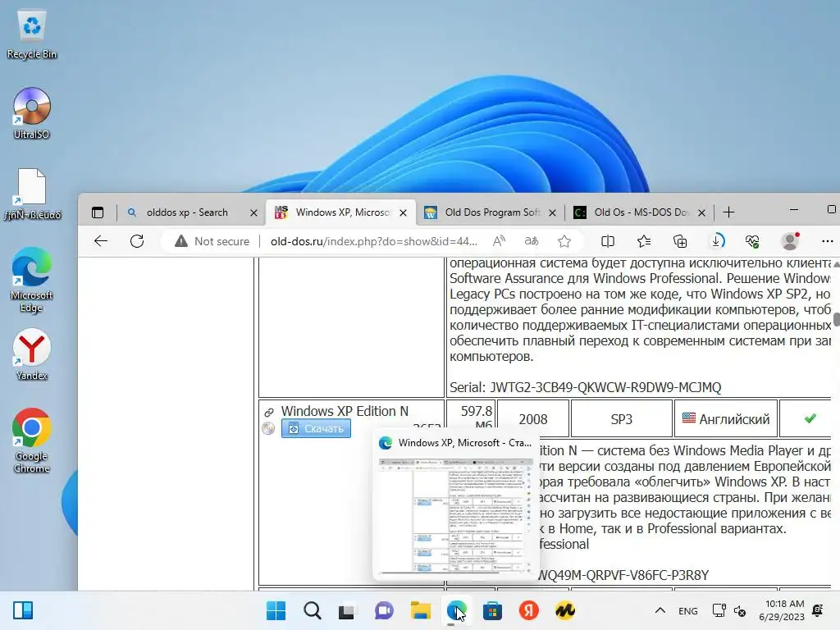840x630 pixels.
Task: Open the Edge window preview thumbnail
Action: click(454, 505)
